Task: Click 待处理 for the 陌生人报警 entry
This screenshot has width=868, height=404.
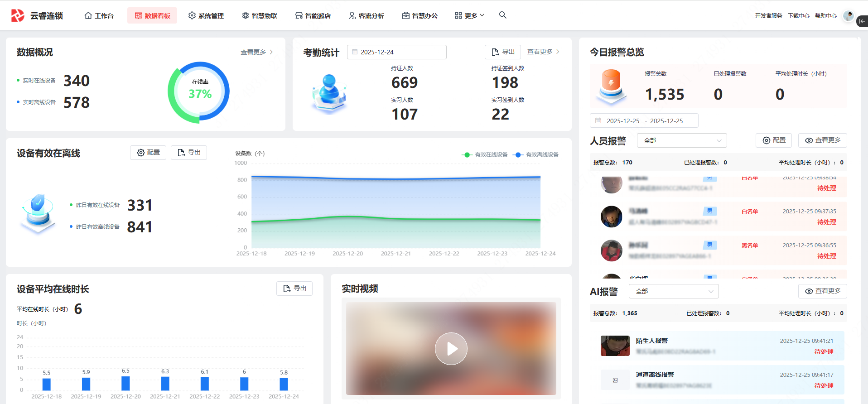Action: [x=824, y=351]
